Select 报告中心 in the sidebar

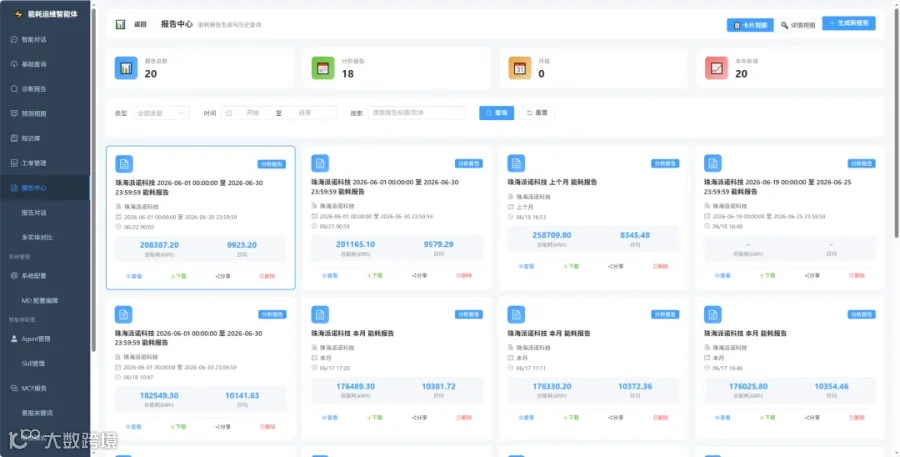tap(45, 188)
